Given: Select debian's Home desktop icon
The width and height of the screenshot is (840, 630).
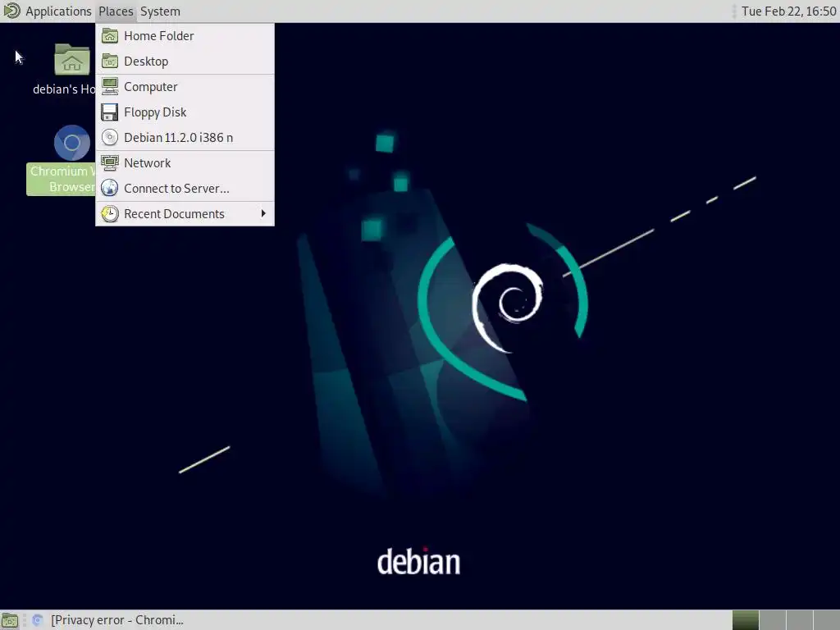Looking at the screenshot, I should pyautogui.click(x=72, y=60).
